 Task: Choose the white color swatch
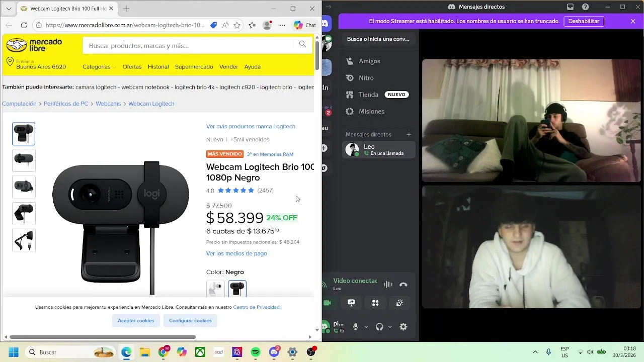(215, 289)
